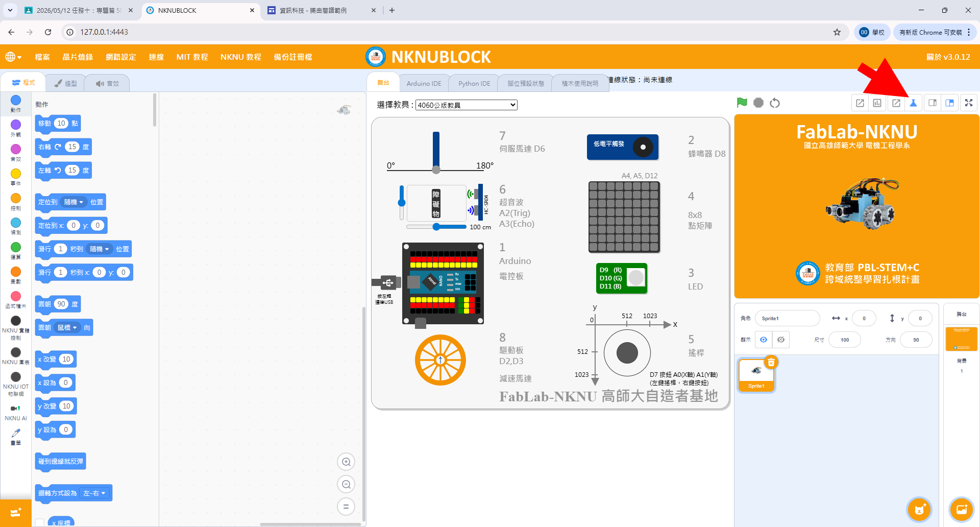Open the 檔案 menu
The image size is (980, 527).
(42, 57)
